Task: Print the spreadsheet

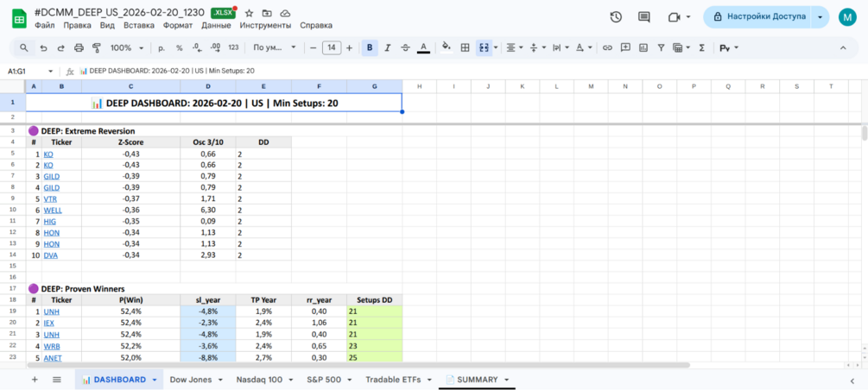Action: pos(79,48)
